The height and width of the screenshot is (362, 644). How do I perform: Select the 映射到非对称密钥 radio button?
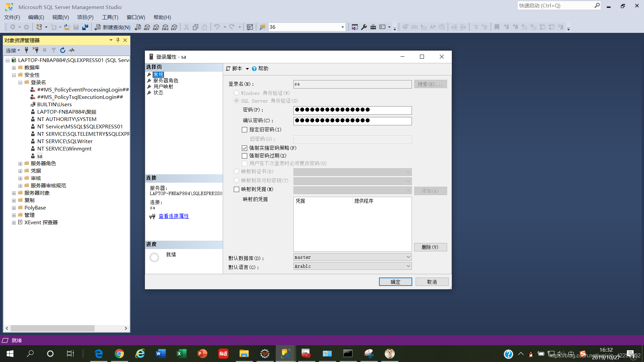[x=236, y=180]
